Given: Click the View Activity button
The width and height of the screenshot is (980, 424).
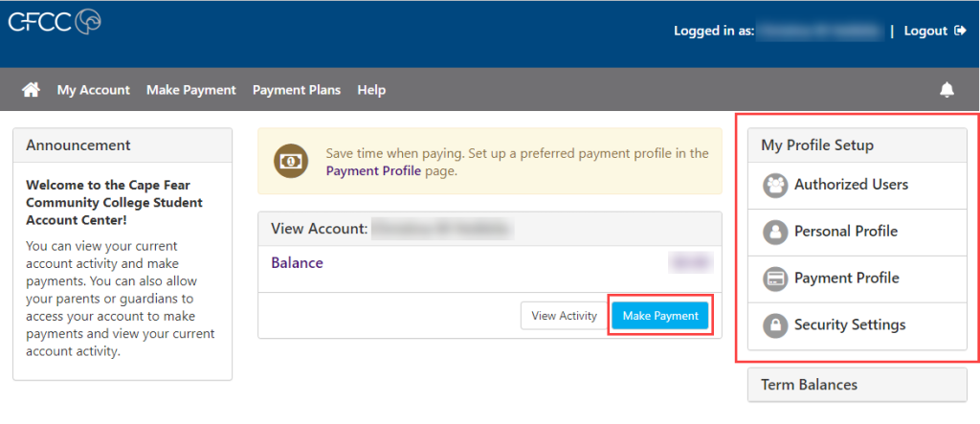Looking at the screenshot, I should click(564, 316).
